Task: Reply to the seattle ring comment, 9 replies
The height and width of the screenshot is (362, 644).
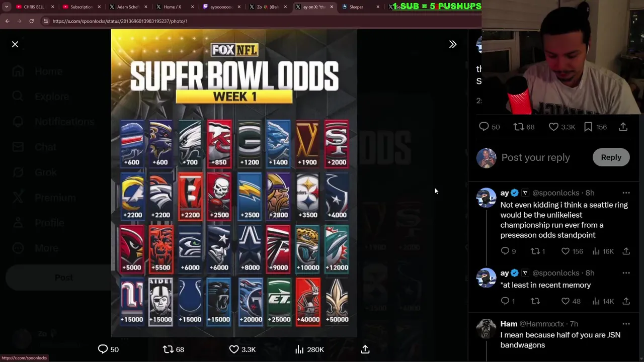Action: (508, 251)
